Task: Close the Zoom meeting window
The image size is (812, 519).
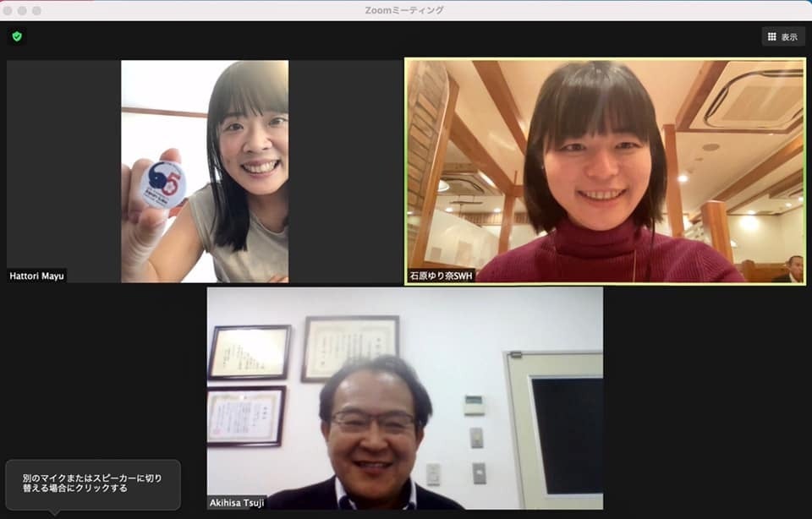Action: (8, 10)
